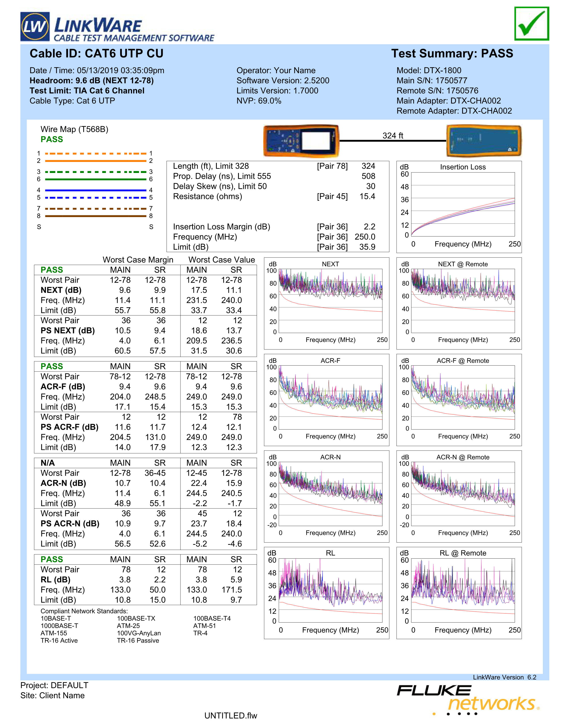Image resolution: width=563 pixels, height=728 pixels.
Task: Click the Wire Map PASS label
Action: (x=52, y=139)
